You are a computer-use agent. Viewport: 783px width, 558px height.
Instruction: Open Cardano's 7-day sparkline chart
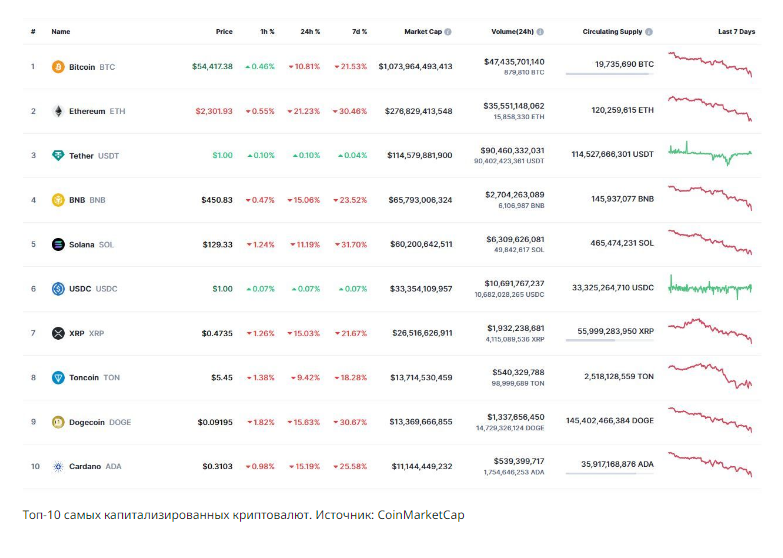pyautogui.click(x=710, y=464)
